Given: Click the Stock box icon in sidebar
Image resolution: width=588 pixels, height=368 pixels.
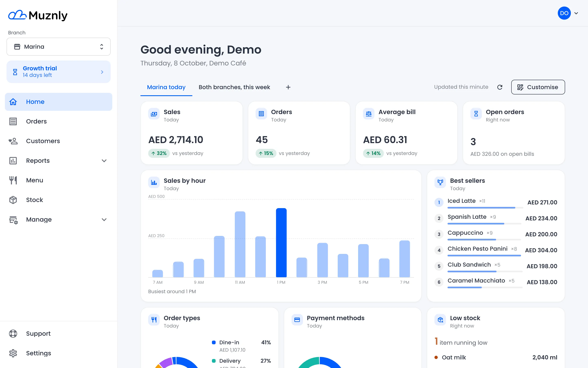Looking at the screenshot, I should [13, 200].
